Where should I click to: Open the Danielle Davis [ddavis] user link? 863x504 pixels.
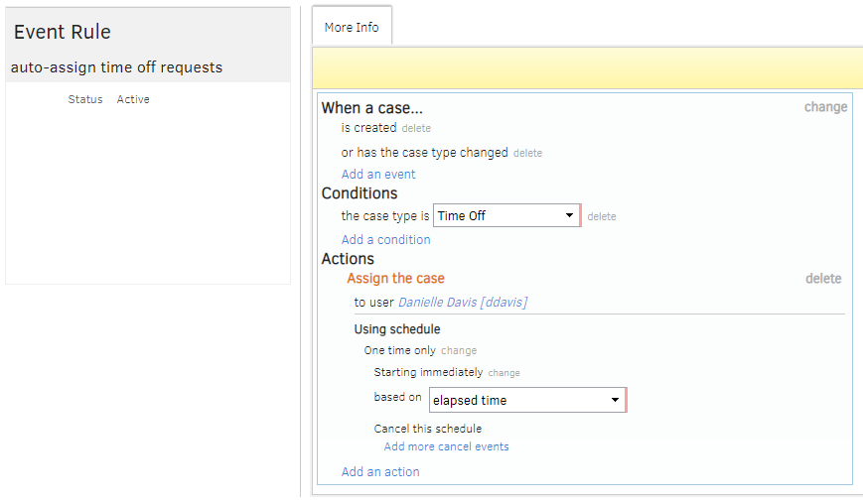coord(462,303)
